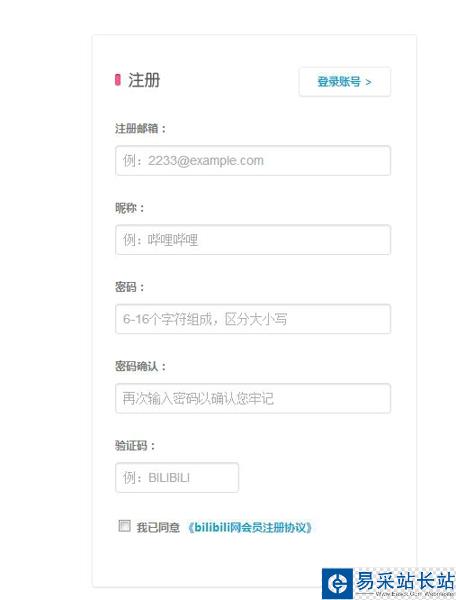This screenshot has width=456, height=600.
Task: Focus the 密码确认 confirm password field
Action: point(253,398)
